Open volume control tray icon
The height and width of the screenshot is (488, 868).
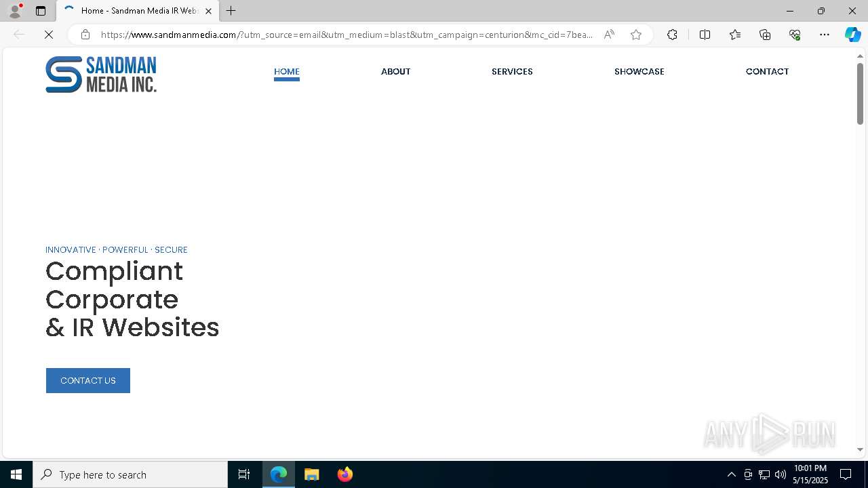tap(781, 474)
